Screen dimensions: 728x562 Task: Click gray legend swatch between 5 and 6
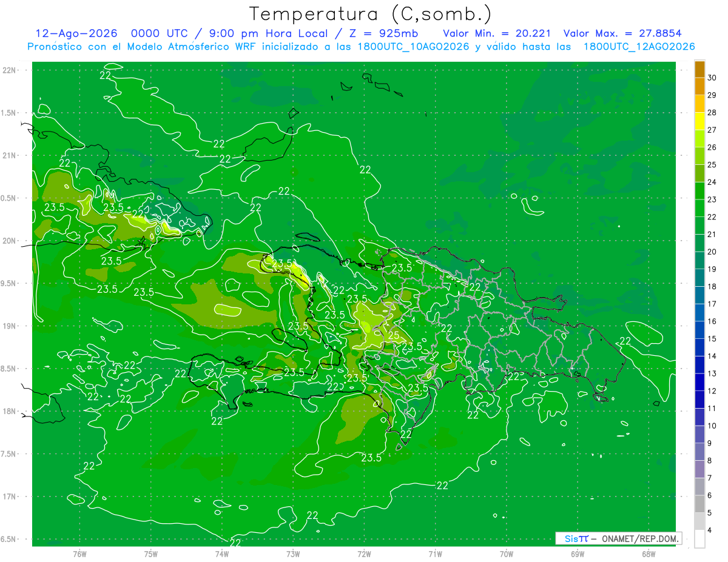699,504
